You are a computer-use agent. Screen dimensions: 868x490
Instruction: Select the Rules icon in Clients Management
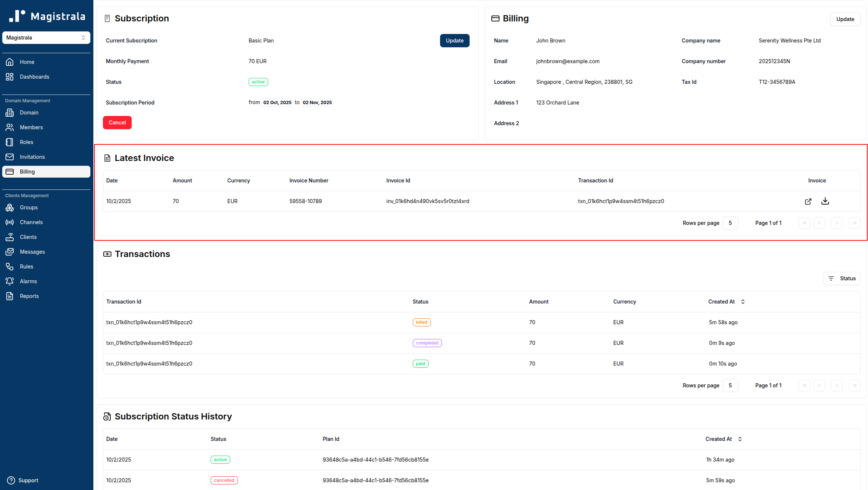pyautogui.click(x=10, y=266)
